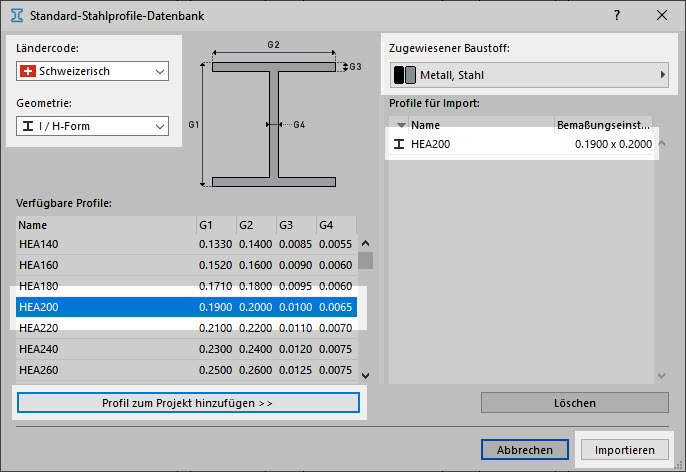Click the sort arrow beside the Name header
Image resolution: width=686 pixels, height=472 pixels.
(401, 125)
